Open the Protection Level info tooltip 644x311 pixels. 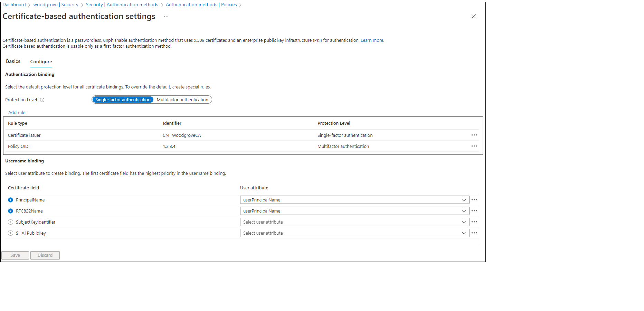point(42,100)
